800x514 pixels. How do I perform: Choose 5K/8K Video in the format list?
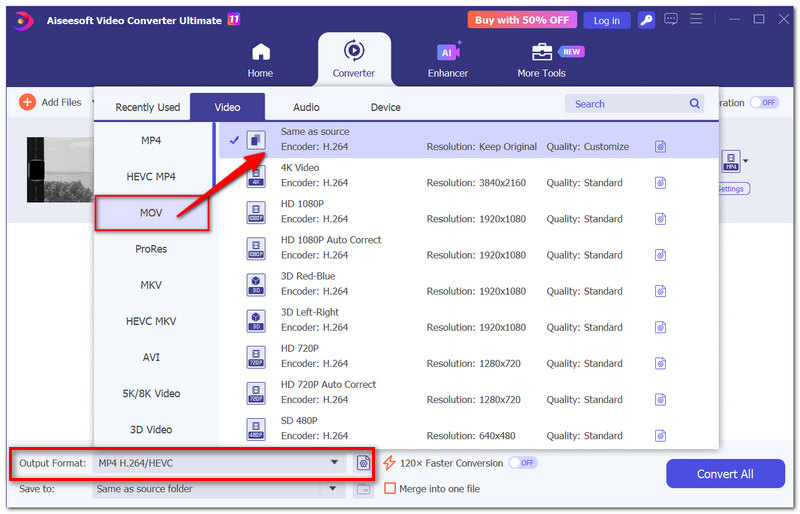pyautogui.click(x=151, y=394)
